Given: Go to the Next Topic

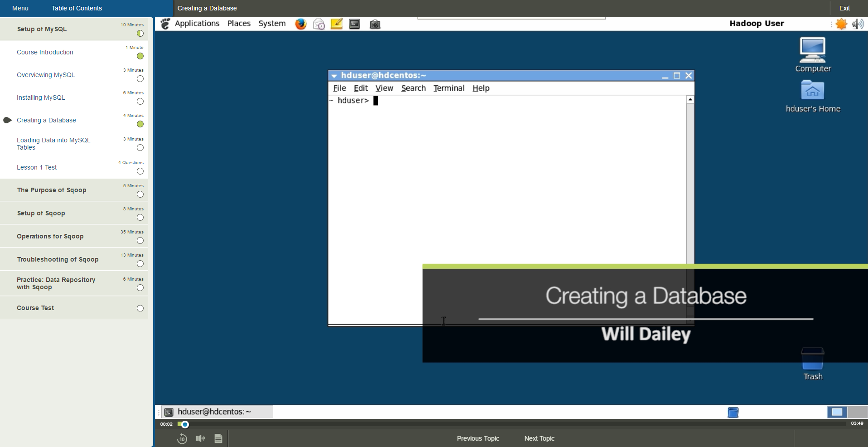Looking at the screenshot, I should [539, 438].
